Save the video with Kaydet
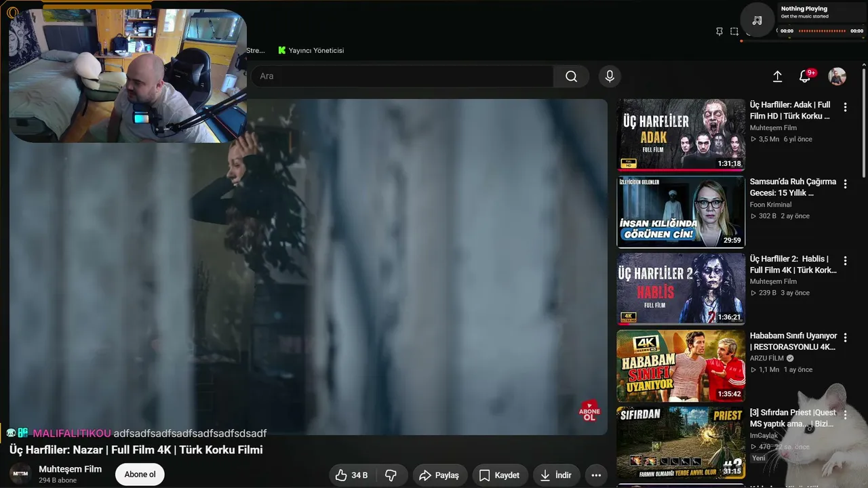 pyautogui.click(x=499, y=475)
